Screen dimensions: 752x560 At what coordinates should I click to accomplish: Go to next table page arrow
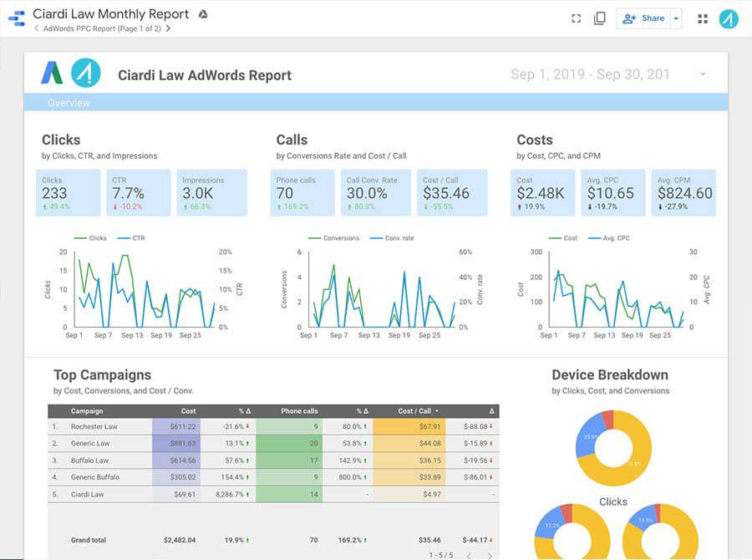point(490,555)
